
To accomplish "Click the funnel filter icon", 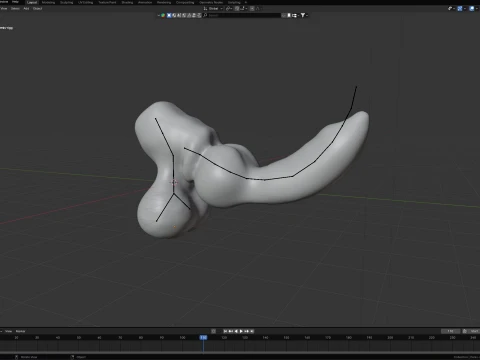I will (303, 15).
